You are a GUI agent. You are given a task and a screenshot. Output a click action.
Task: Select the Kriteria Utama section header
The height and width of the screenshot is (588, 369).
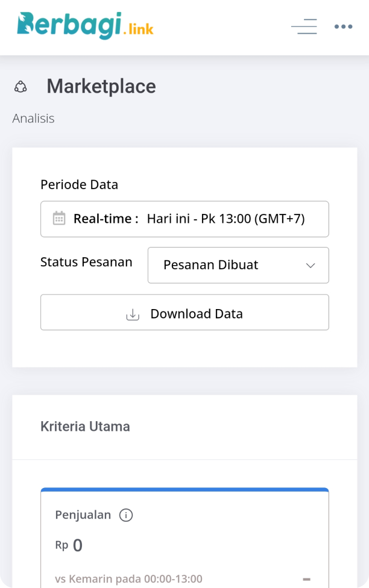click(85, 427)
